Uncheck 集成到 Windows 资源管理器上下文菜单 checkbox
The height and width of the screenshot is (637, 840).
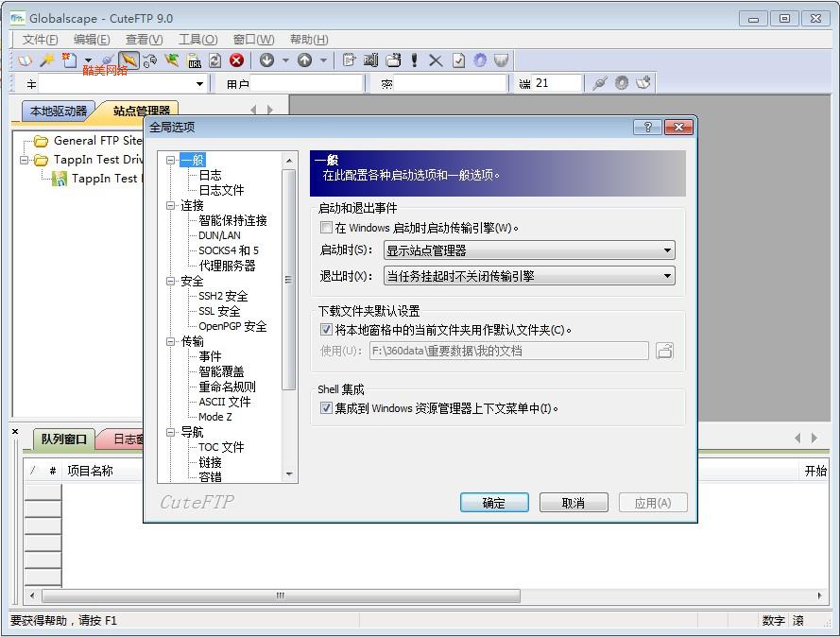326,407
